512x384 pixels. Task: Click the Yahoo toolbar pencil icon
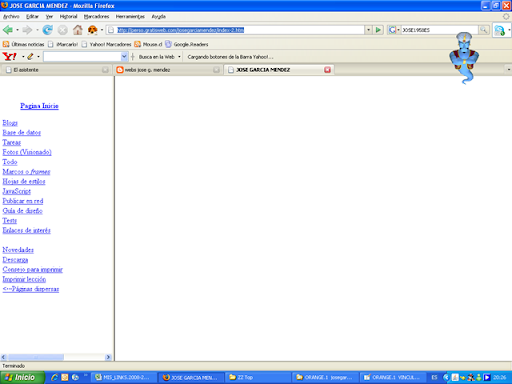pyautogui.click(x=30, y=57)
